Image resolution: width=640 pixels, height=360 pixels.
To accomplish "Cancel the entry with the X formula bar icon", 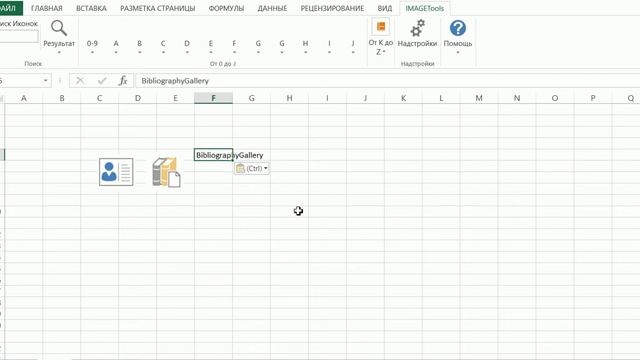I will [80, 80].
